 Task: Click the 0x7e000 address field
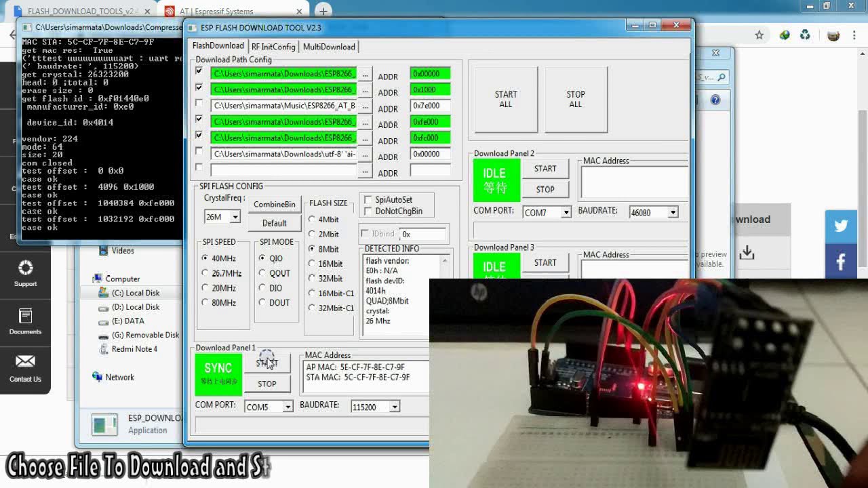pyautogui.click(x=430, y=106)
